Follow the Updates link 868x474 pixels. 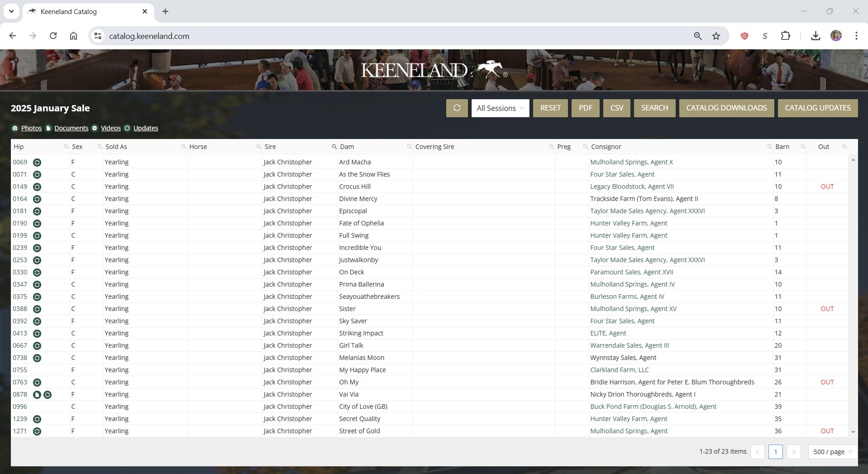tap(146, 128)
